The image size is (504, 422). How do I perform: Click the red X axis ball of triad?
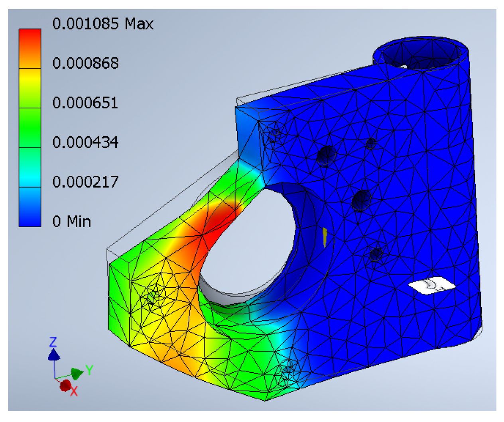pyautogui.click(x=65, y=385)
